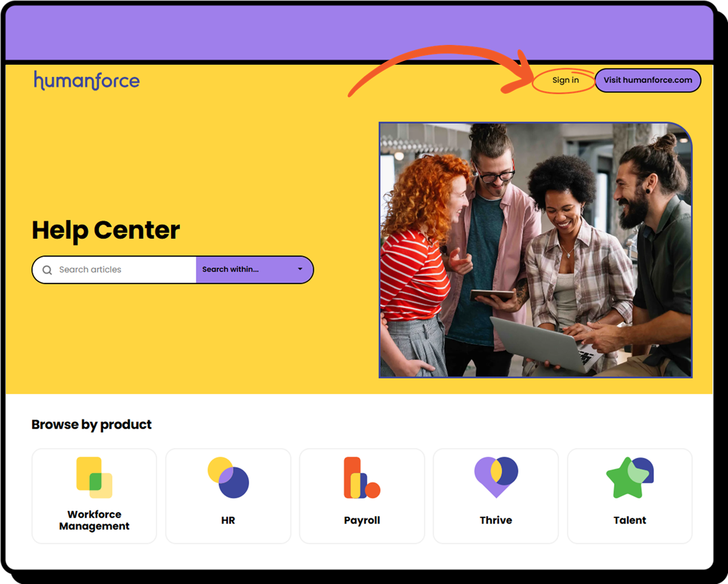Open the Payroll product label
The width and height of the screenshot is (728, 584).
pos(362,520)
